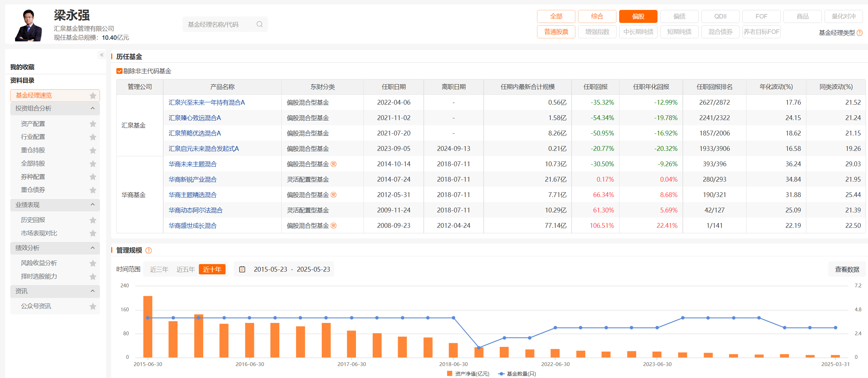
Task: Collapse the 投资组合分析 section
Action: [x=92, y=108]
